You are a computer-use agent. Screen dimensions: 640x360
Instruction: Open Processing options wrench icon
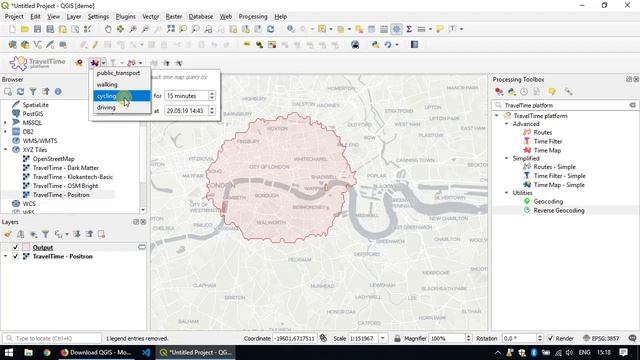coord(568,92)
